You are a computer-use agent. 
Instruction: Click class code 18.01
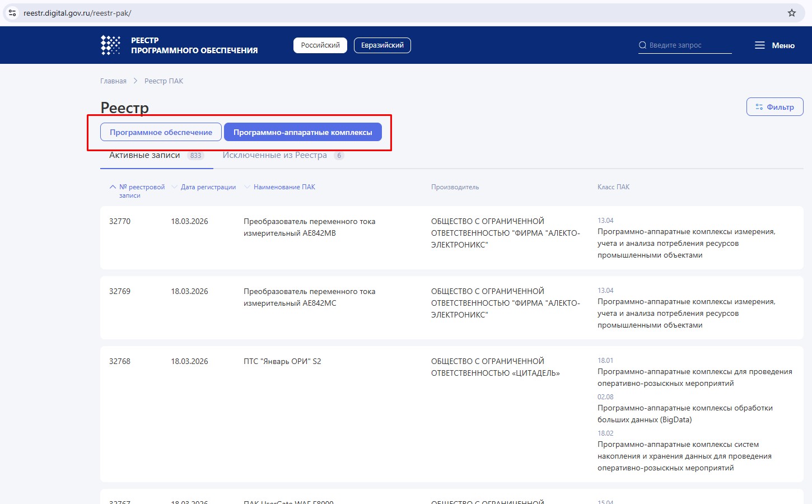click(x=605, y=361)
